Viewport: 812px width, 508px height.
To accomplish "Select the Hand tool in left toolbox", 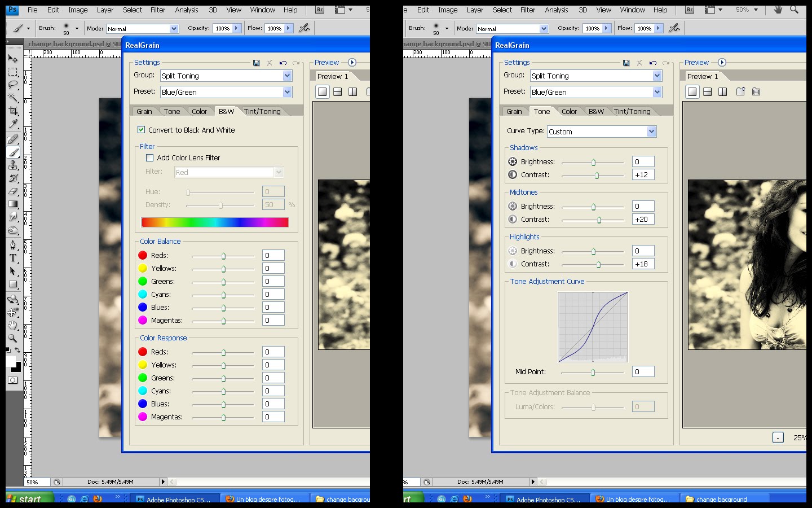I will (13, 326).
